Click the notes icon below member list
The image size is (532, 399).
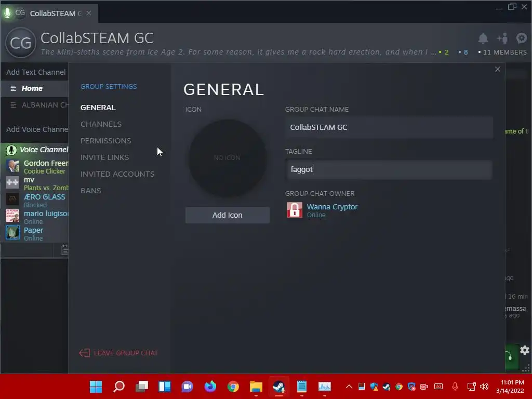click(x=65, y=250)
